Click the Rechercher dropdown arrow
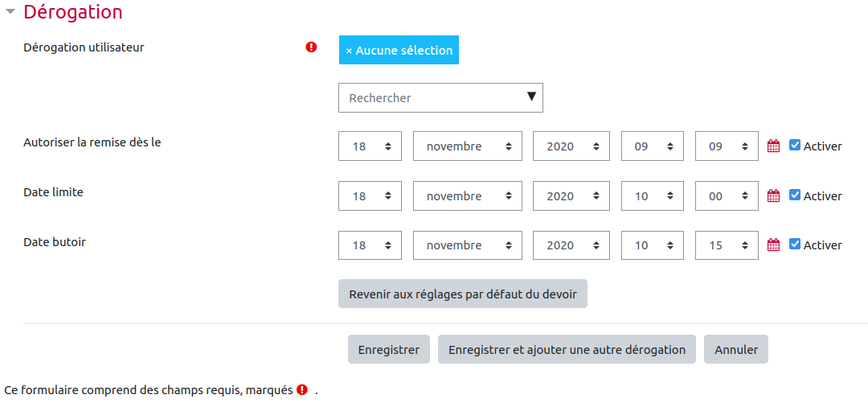This screenshot has width=868, height=403. [x=531, y=97]
